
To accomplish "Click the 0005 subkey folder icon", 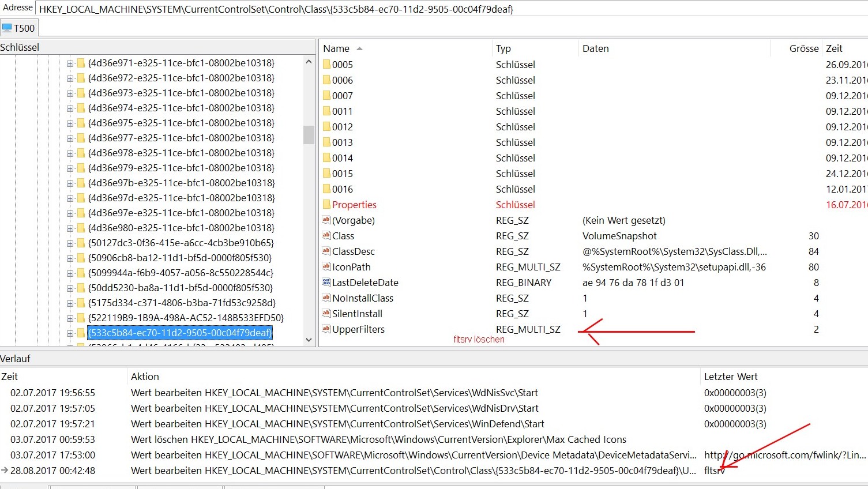I will click(x=326, y=64).
